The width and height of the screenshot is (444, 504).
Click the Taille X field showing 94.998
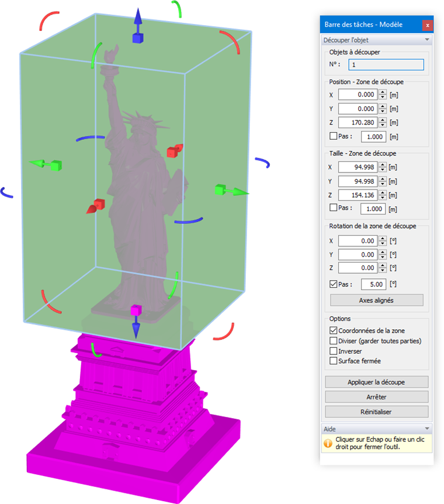click(358, 167)
